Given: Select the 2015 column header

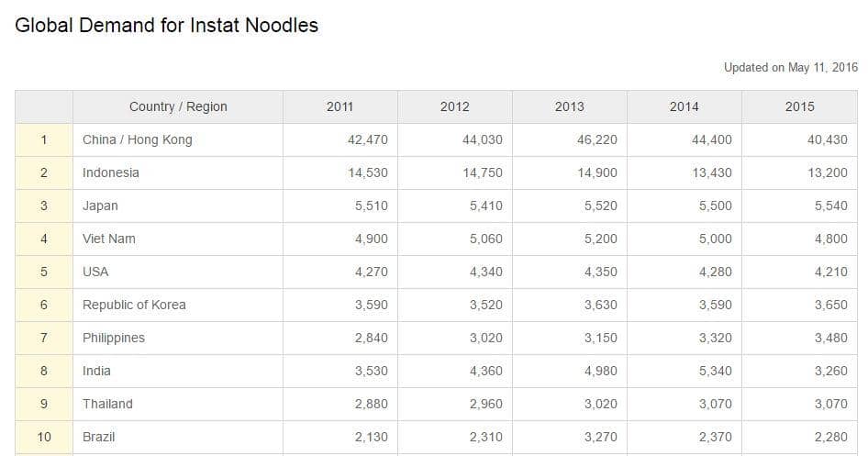Looking at the screenshot, I should [799, 106].
